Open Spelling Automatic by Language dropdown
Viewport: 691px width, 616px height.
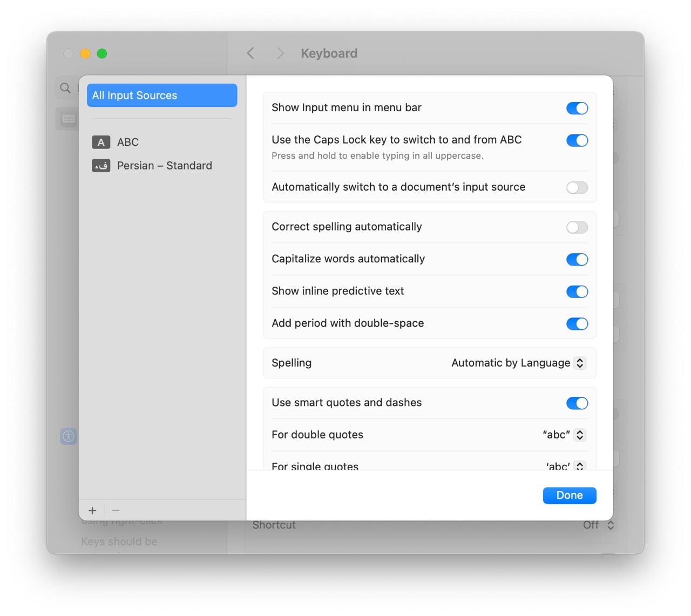point(518,363)
